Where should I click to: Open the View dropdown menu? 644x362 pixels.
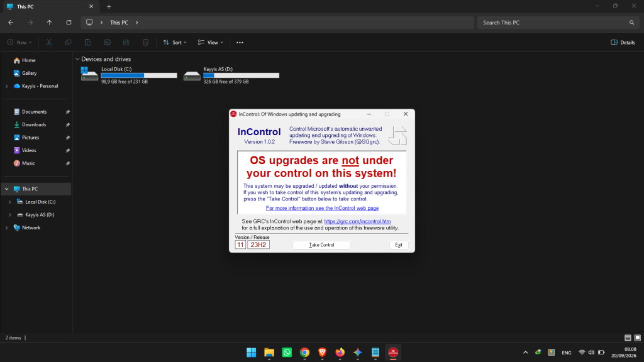pos(210,42)
